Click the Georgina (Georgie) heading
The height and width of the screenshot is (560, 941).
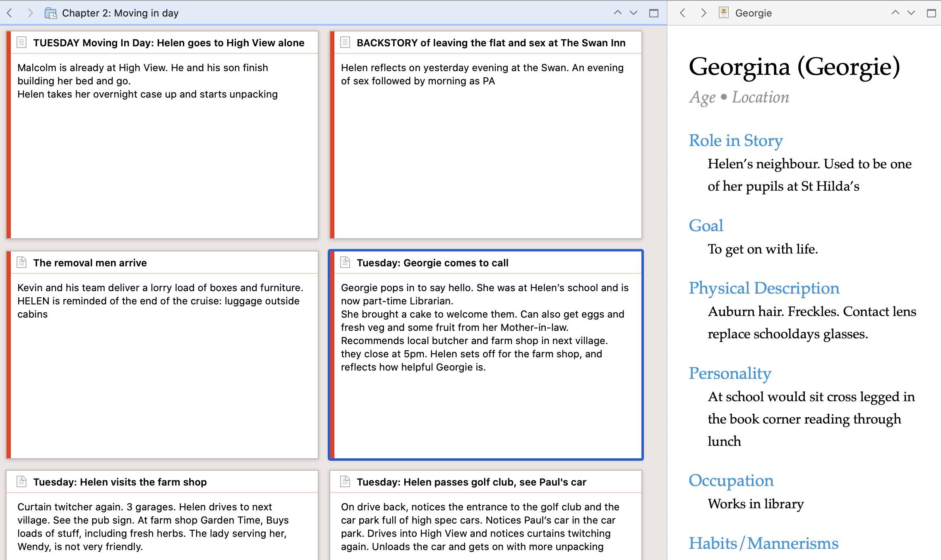coord(795,67)
